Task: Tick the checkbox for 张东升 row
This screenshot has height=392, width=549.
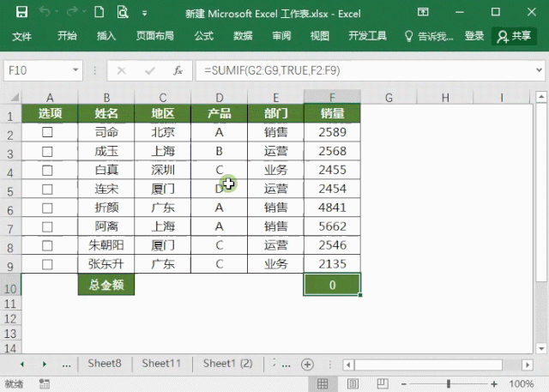Action: click(47, 264)
